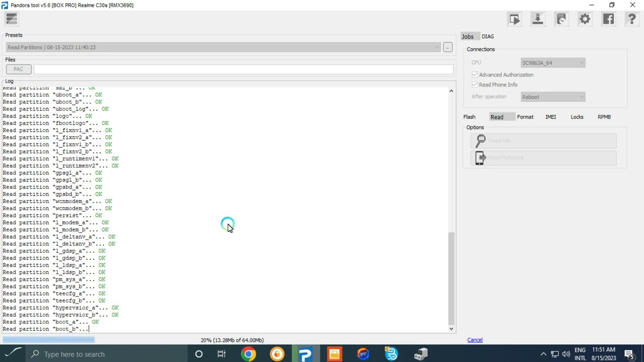The width and height of the screenshot is (644, 362).
Task: Click the ENG INTL language indicator
Action: 580,354
